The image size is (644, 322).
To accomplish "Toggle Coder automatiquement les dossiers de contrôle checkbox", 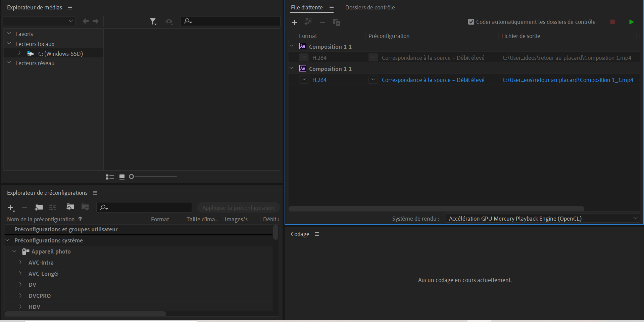I will 471,22.
